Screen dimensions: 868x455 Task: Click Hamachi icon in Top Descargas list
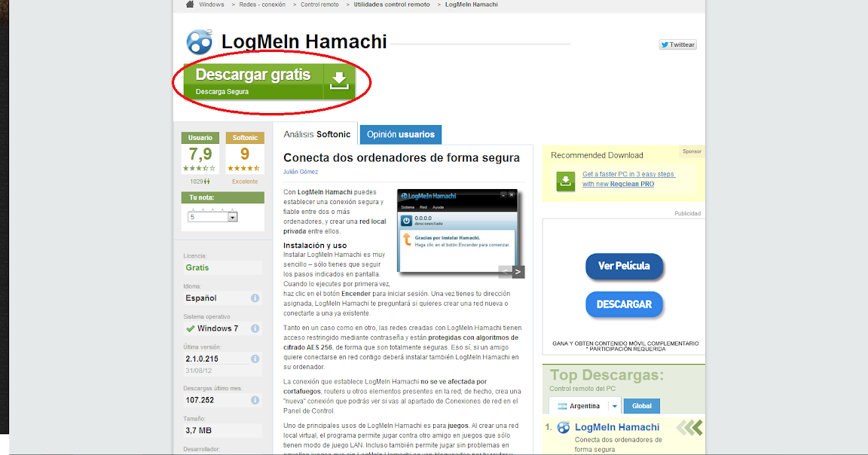pos(564,427)
